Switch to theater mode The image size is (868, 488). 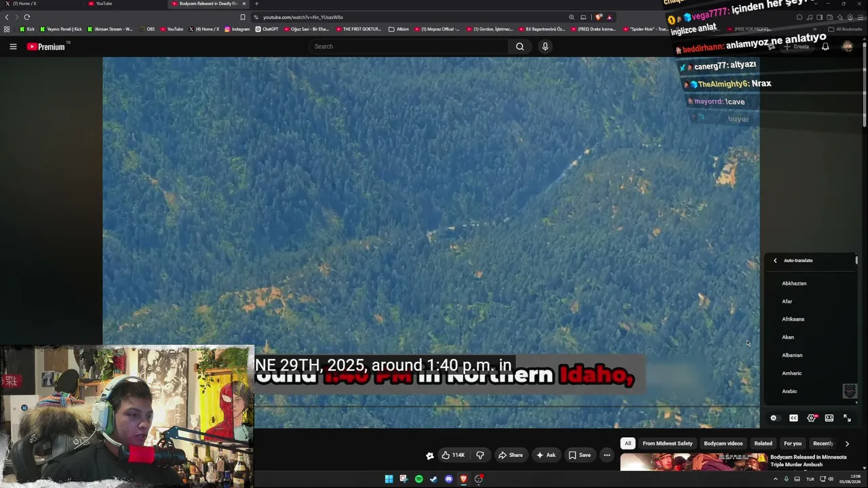click(829, 418)
